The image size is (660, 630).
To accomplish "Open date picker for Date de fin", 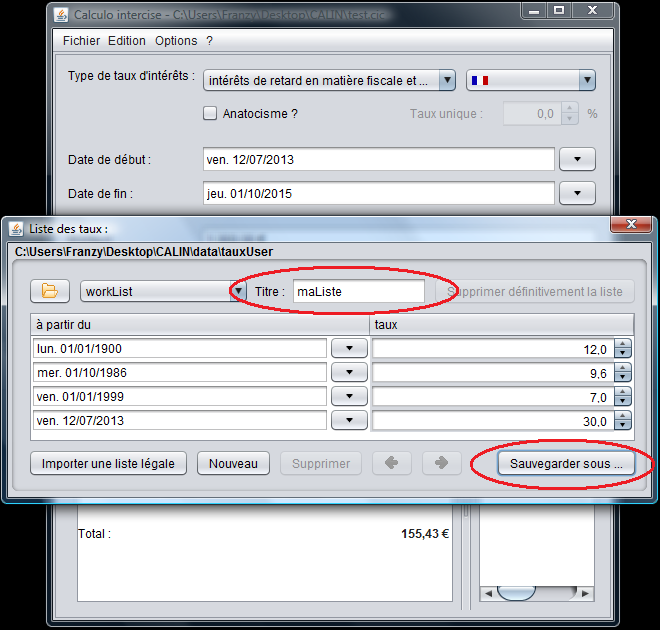I will [x=577, y=193].
